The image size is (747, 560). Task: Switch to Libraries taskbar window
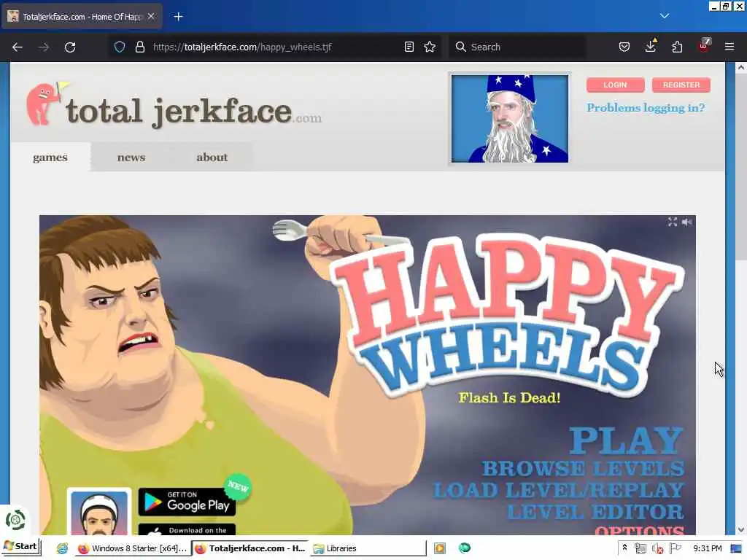pos(367,548)
